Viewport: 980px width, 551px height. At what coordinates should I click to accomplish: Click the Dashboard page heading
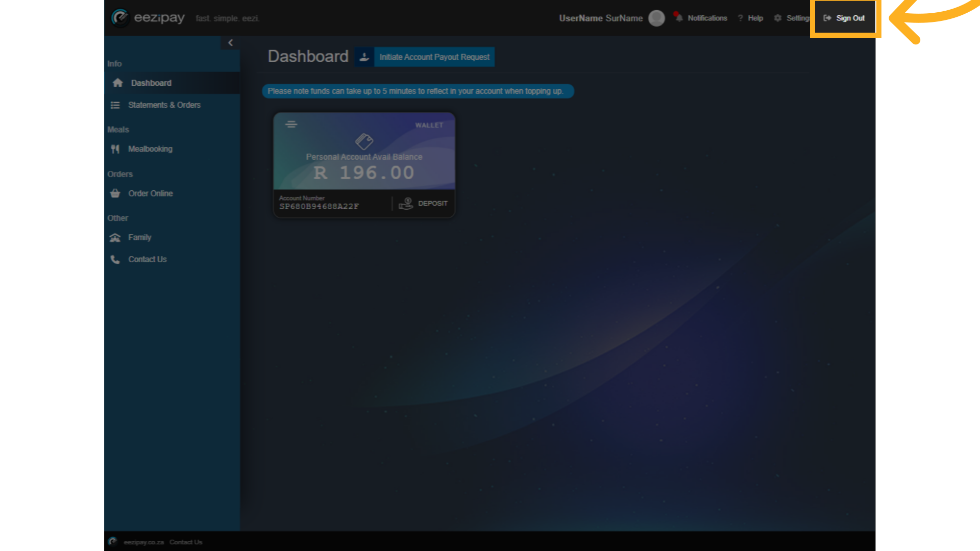(x=308, y=57)
